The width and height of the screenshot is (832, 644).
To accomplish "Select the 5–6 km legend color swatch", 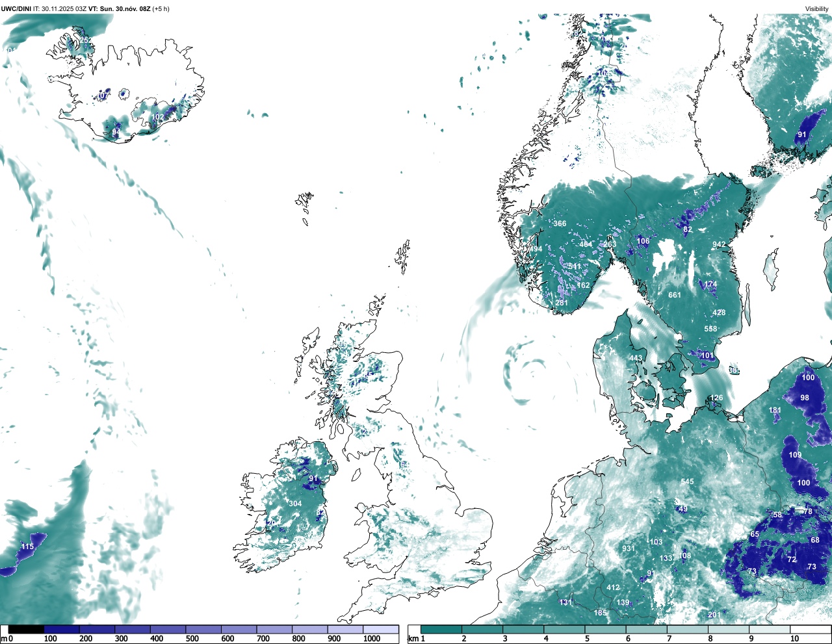I will coord(606,629).
